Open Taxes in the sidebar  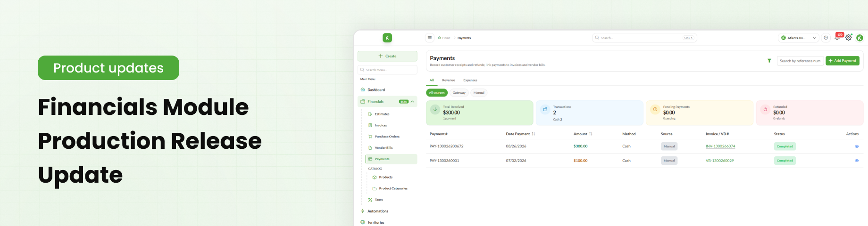[379, 200]
